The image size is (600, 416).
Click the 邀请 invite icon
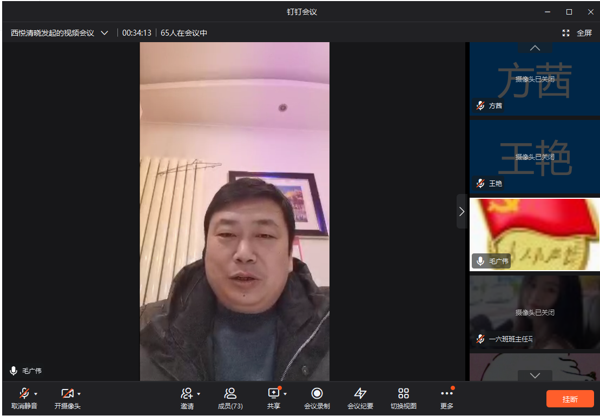click(186, 394)
